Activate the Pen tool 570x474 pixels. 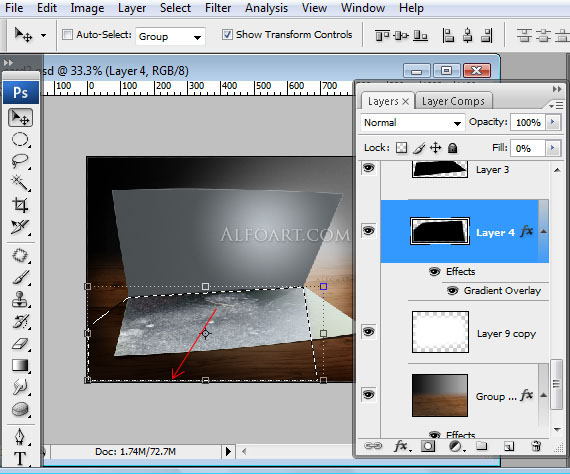click(20, 436)
